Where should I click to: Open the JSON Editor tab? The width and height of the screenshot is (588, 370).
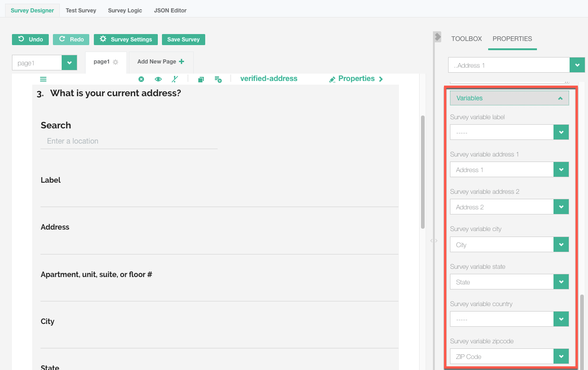click(170, 10)
